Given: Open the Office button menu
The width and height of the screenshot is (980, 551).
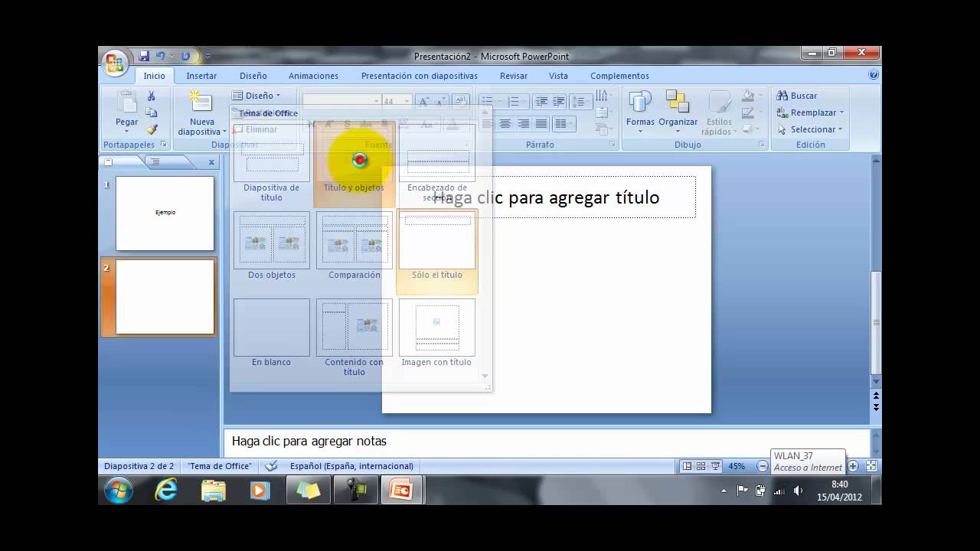Looking at the screenshot, I should pos(115,63).
